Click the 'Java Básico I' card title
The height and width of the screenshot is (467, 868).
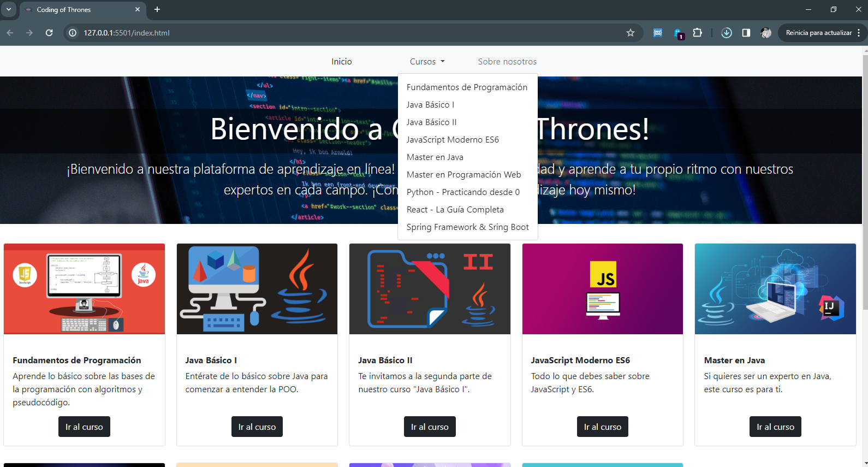pyautogui.click(x=211, y=360)
